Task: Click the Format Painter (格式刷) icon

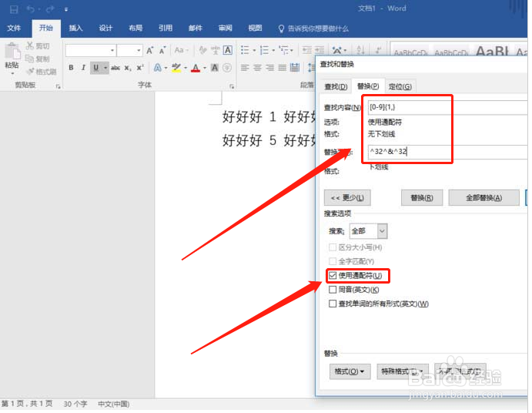Action: (31, 72)
